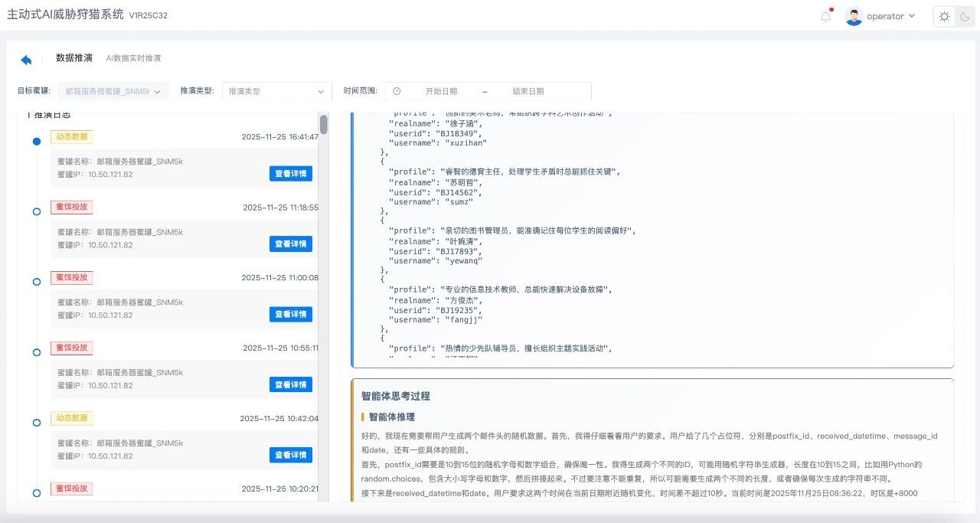Click the 蜜饵投放 tag at 10:55:11

click(71, 348)
